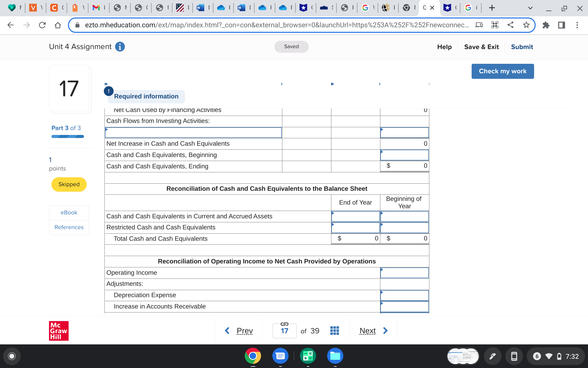Click the assignment info icon

[120, 47]
